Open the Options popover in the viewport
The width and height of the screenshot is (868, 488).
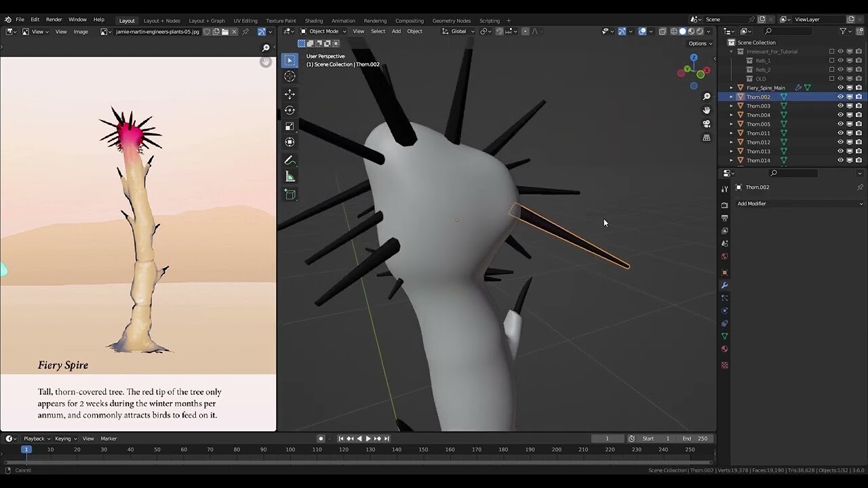tap(700, 43)
